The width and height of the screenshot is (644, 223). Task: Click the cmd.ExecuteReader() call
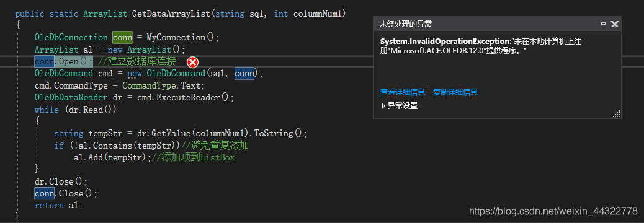point(192,98)
